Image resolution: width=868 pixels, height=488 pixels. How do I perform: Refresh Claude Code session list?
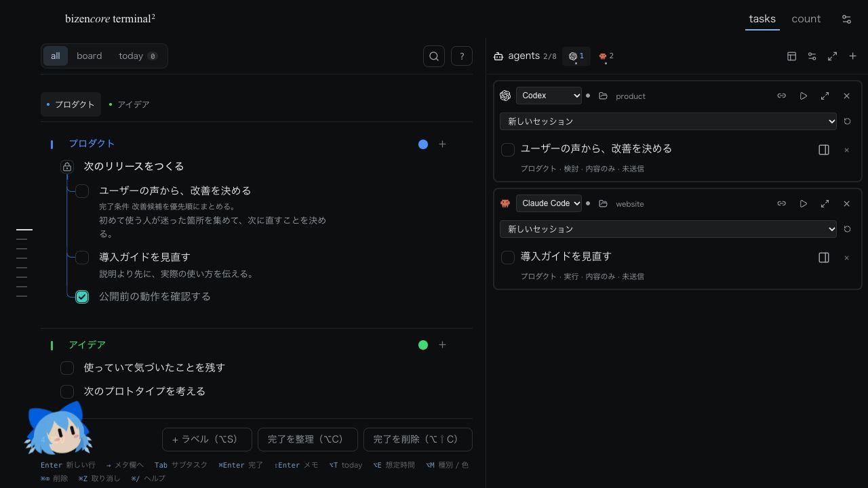[847, 229]
